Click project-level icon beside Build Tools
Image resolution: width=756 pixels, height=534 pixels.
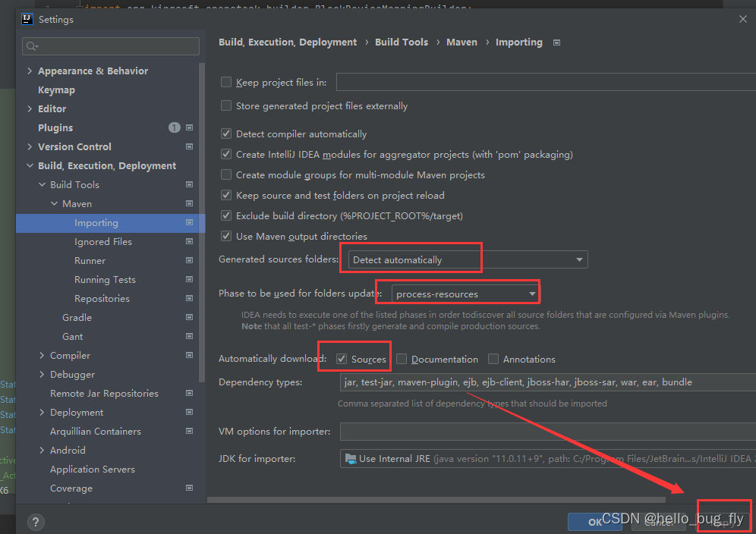(190, 184)
